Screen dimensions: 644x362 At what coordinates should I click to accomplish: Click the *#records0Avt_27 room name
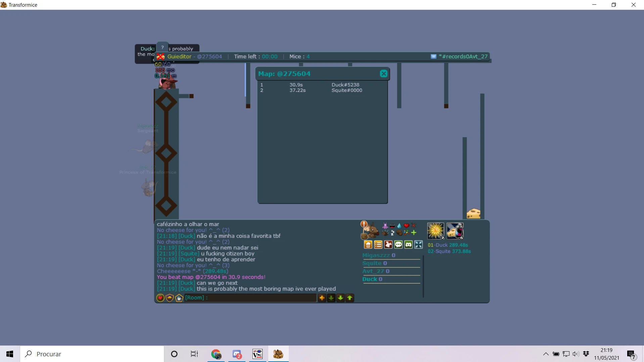tap(463, 56)
